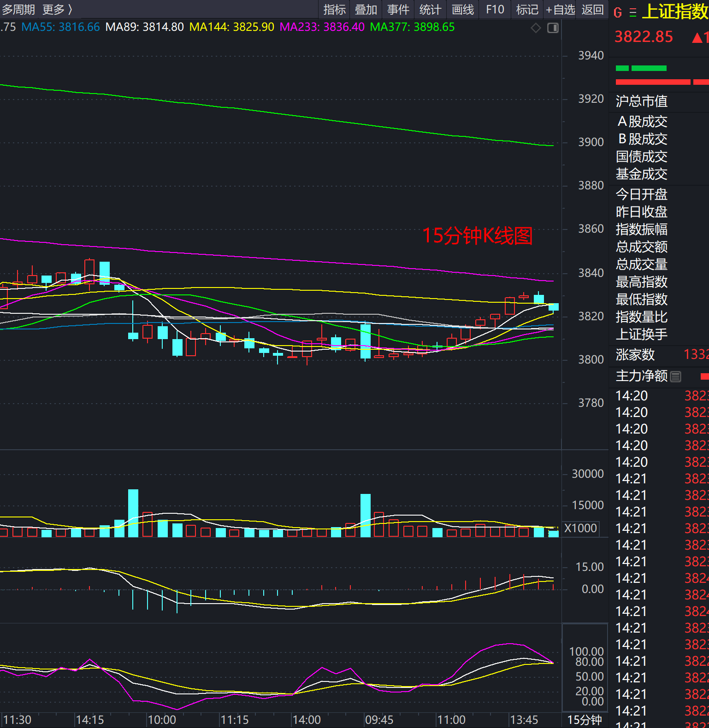Viewport: 709px width, 728px height.
Task: Click the 昨日收盘 row
Action: [x=659, y=212]
